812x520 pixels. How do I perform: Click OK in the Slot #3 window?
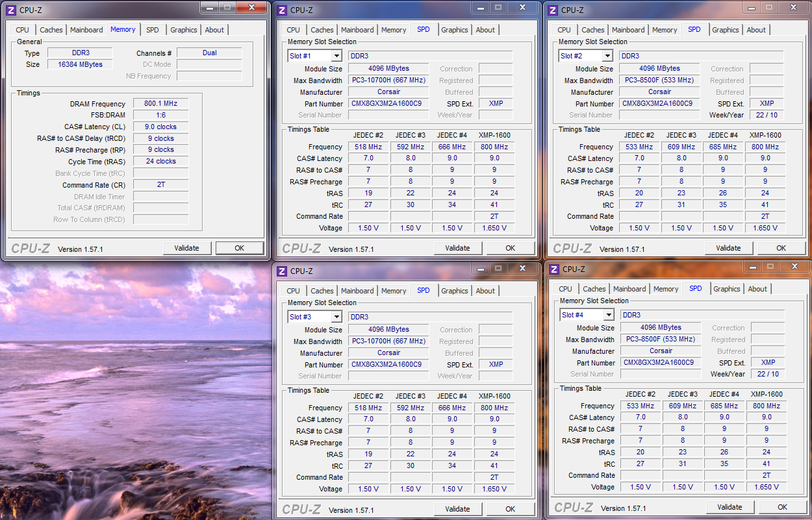511,509
